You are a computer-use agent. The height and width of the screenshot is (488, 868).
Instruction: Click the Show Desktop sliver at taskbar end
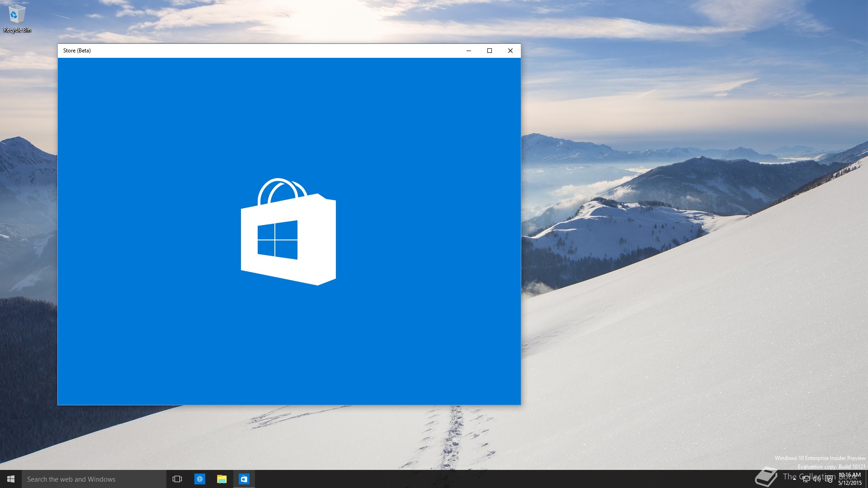pyautogui.click(x=867, y=479)
